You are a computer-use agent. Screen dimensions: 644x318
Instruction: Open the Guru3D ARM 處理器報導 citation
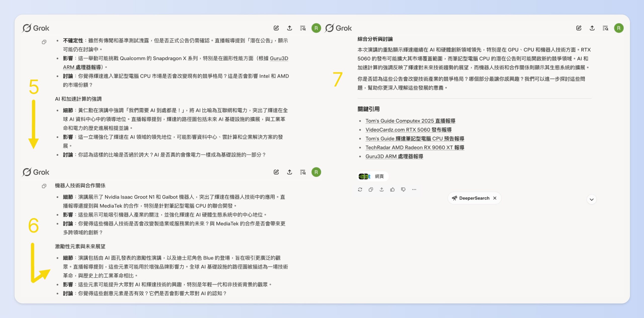pos(394,156)
